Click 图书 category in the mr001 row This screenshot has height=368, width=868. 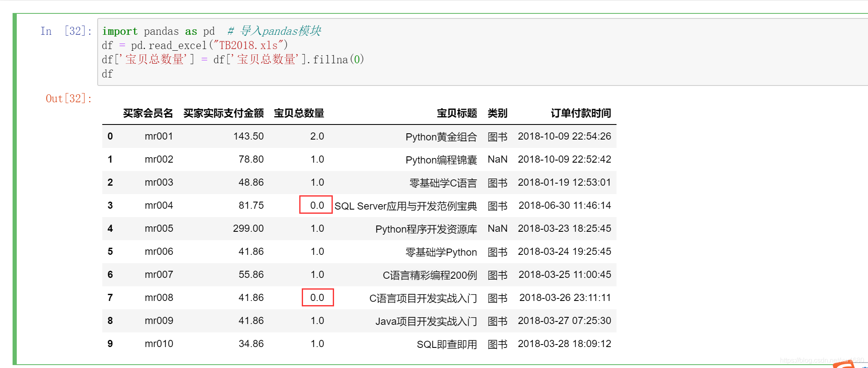pos(497,137)
